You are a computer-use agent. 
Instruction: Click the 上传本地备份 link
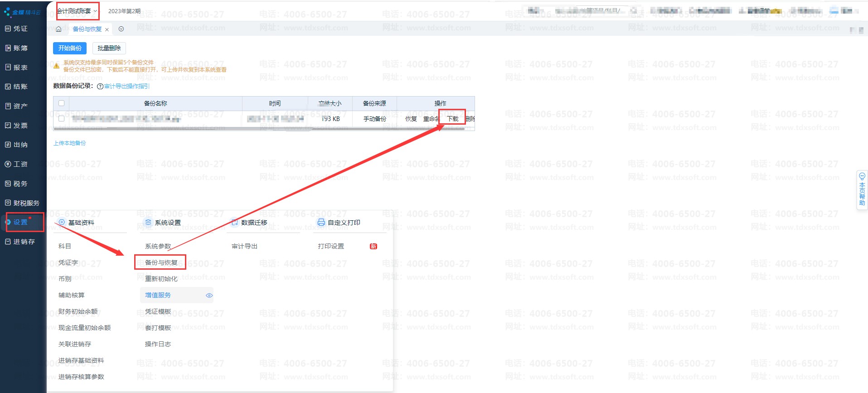coord(69,143)
